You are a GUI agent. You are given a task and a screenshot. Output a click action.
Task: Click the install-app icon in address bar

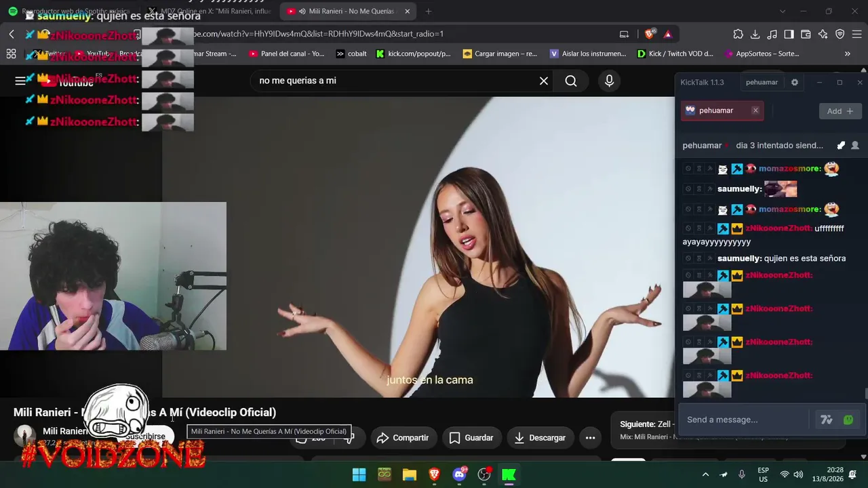624,34
